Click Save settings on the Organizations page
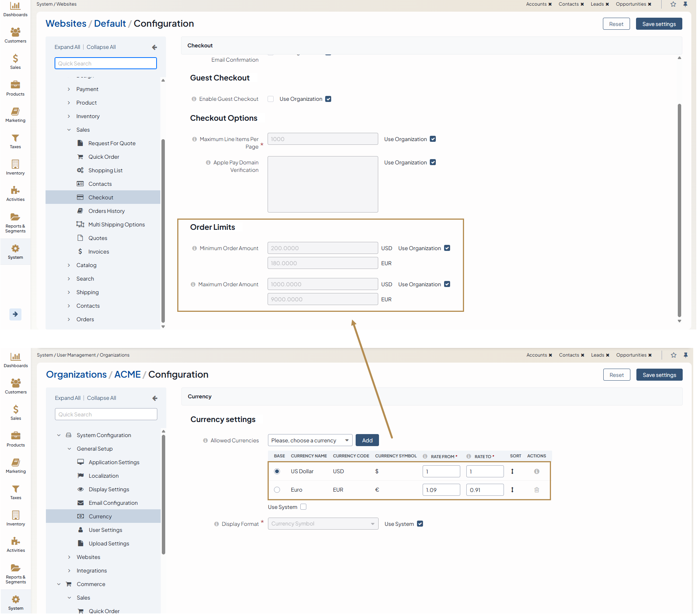 coord(659,375)
